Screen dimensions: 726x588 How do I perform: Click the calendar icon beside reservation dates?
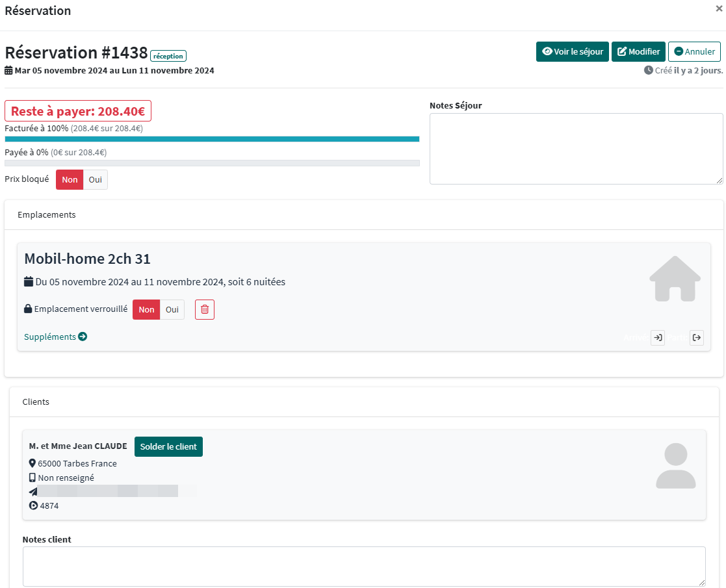(9, 71)
